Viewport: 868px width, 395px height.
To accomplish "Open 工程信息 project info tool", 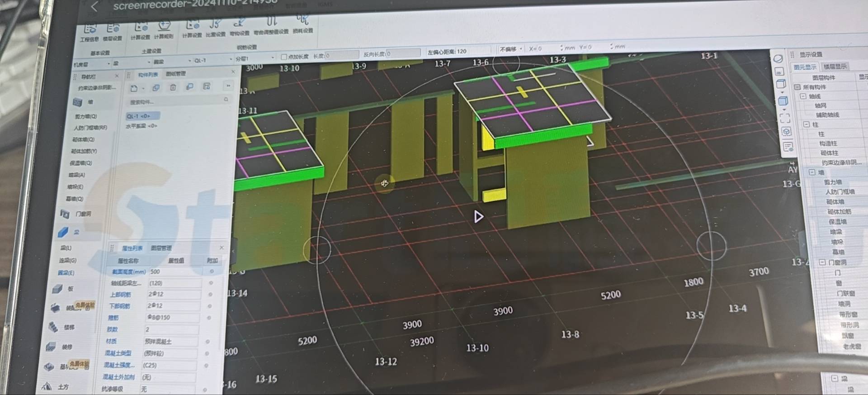I will [x=89, y=33].
